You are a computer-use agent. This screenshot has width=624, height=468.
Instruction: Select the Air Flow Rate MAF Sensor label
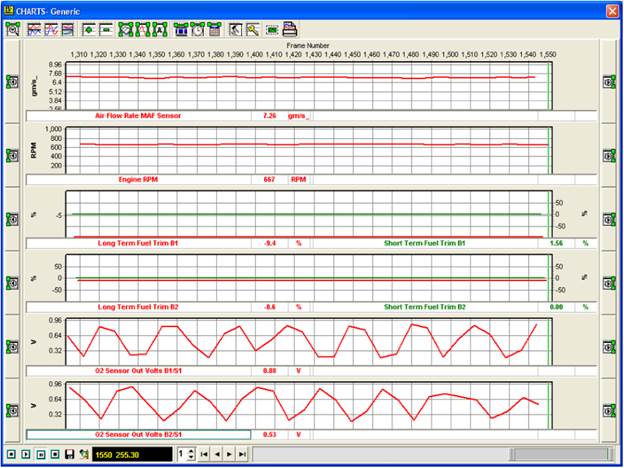tap(138, 115)
